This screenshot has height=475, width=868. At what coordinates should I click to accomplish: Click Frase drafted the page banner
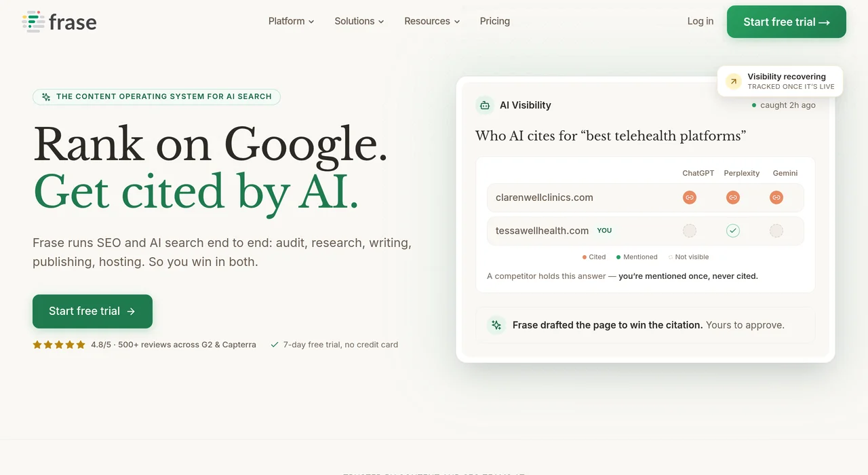[646, 325]
